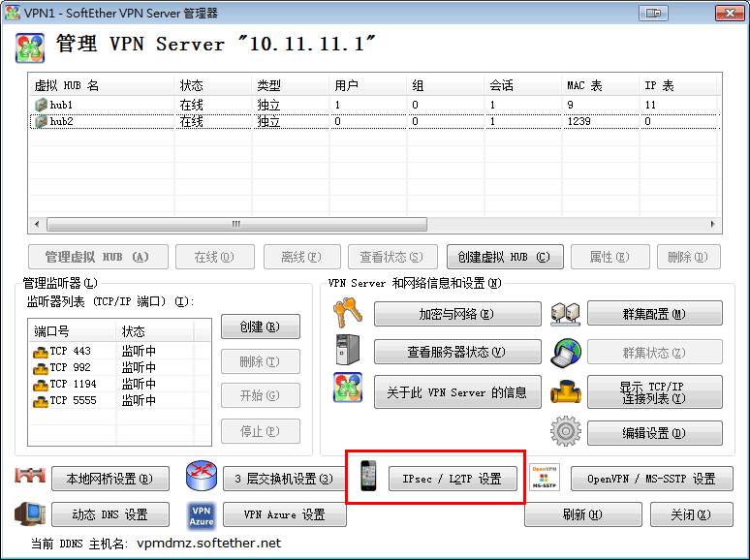Click the server tower icon beside 查看服务器状态

pyautogui.click(x=347, y=350)
